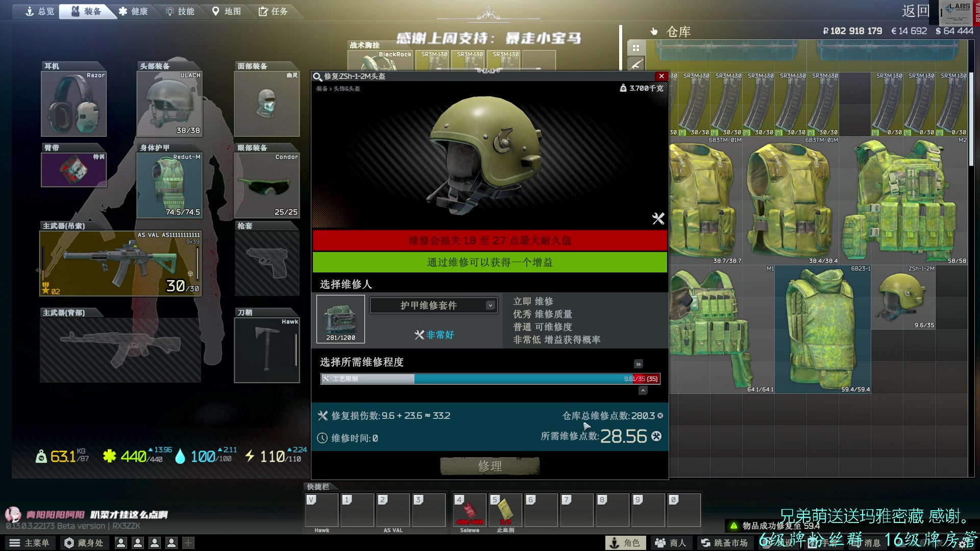
Task: Click the first preset profile icon in bottom bar
Action: (x=121, y=543)
